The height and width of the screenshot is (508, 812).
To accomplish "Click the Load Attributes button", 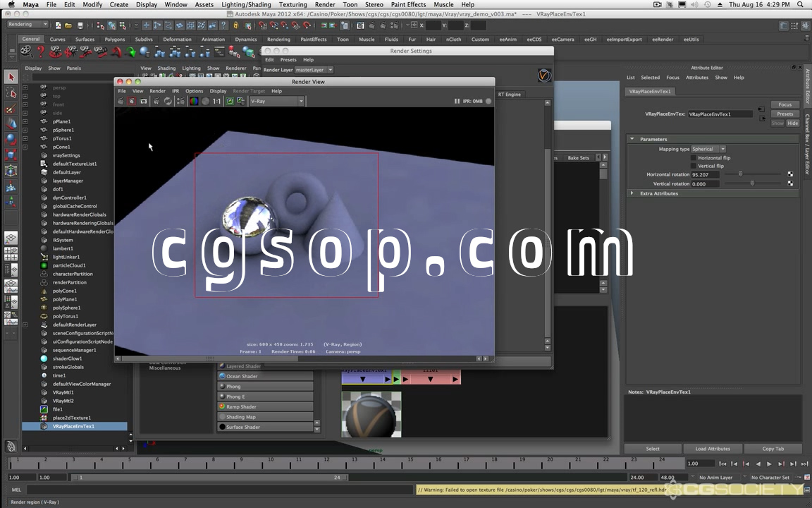I will coord(713,449).
